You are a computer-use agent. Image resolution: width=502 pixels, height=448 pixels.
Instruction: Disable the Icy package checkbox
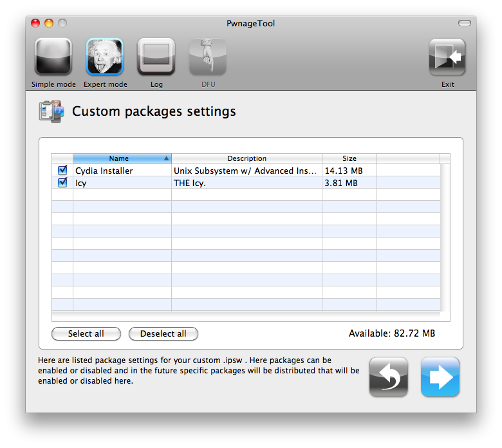[x=62, y=183]
